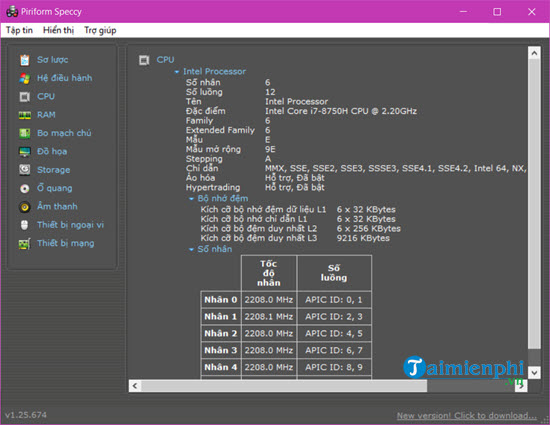
Task: Click the APIC ID: 8, 9 cell
Action: 334,367
